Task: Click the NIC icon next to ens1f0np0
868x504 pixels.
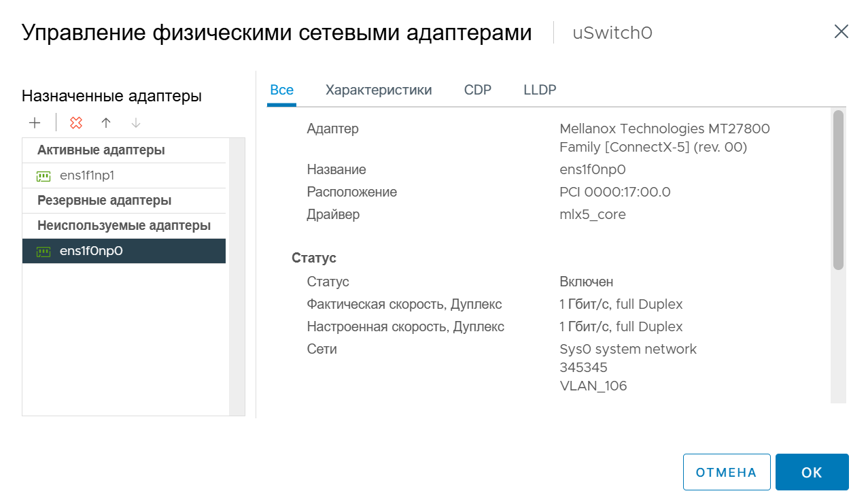Action: [x=44, y=252]
